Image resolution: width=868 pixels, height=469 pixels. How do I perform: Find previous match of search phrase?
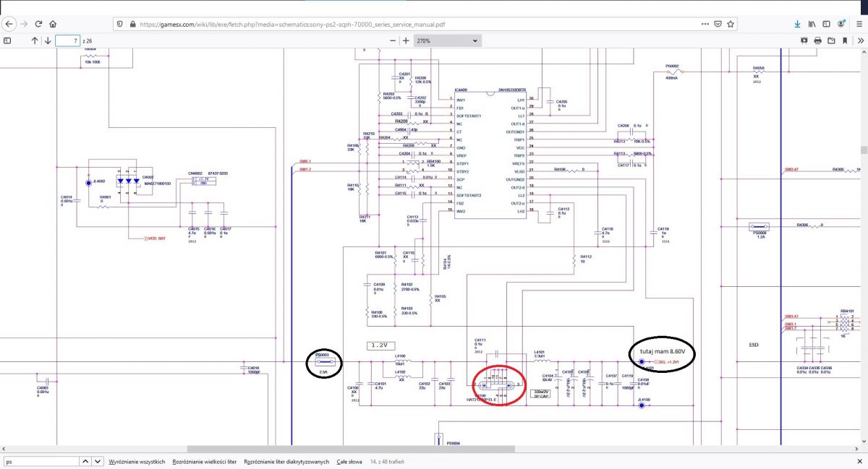tap(84, 461)
